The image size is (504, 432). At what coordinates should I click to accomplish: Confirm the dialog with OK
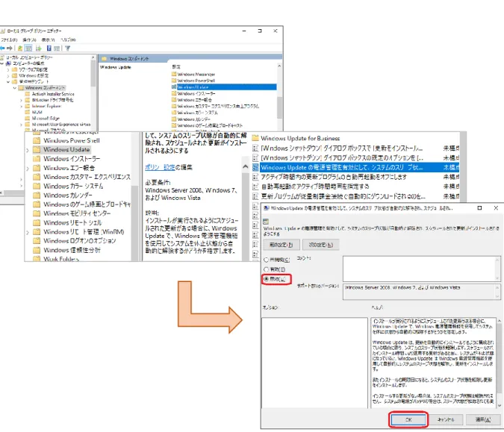coord(408,419)
